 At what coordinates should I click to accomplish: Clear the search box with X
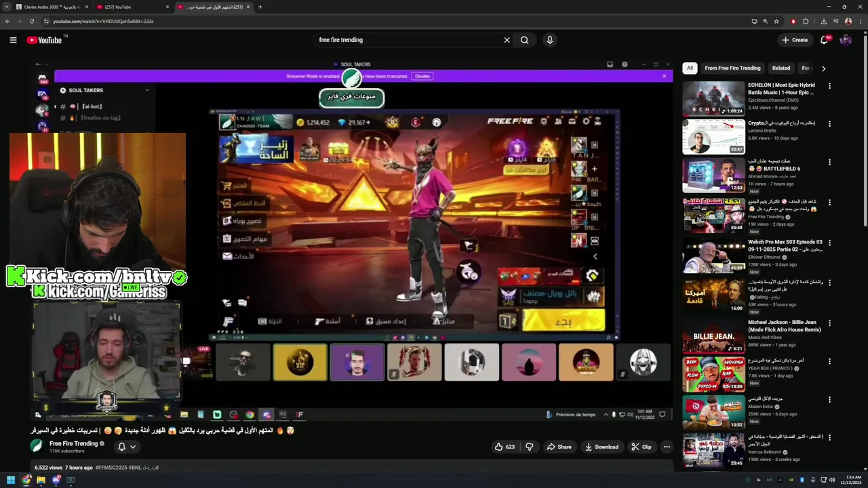507,40
